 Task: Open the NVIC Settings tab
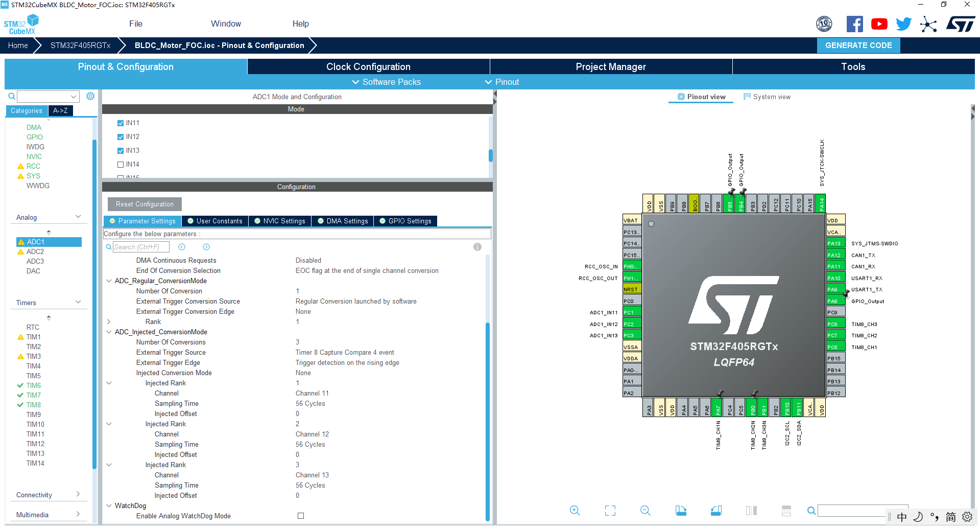(x=280, y=221)
